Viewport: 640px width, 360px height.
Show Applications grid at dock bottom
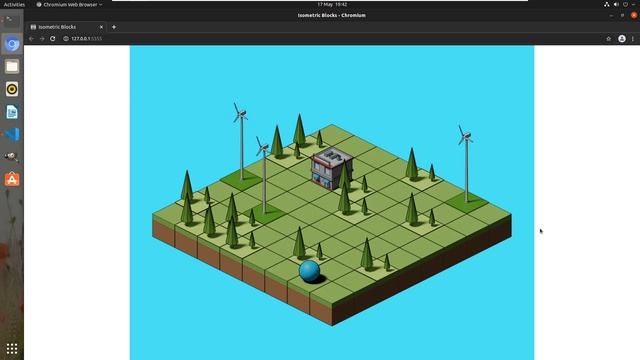click(12, 348)
